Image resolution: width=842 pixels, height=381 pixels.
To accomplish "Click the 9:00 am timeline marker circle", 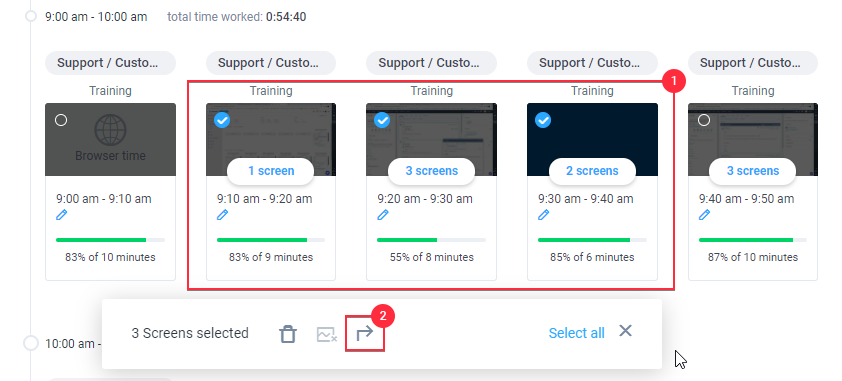I will [x=31, y=16].
